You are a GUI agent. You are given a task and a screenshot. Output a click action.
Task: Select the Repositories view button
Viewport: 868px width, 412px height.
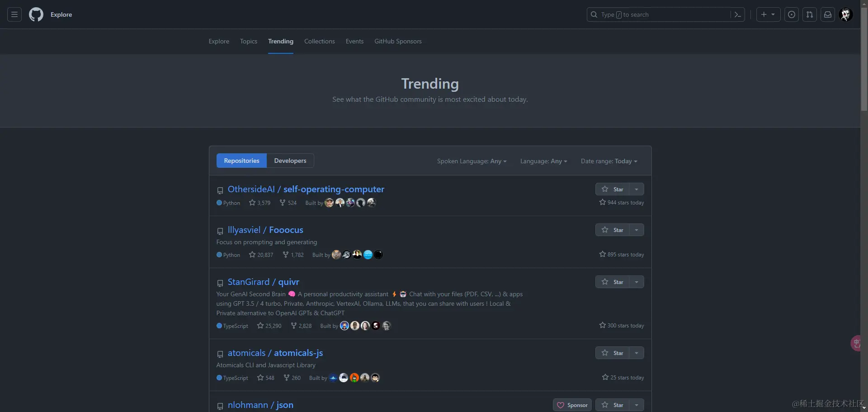(x=241, y=161)
